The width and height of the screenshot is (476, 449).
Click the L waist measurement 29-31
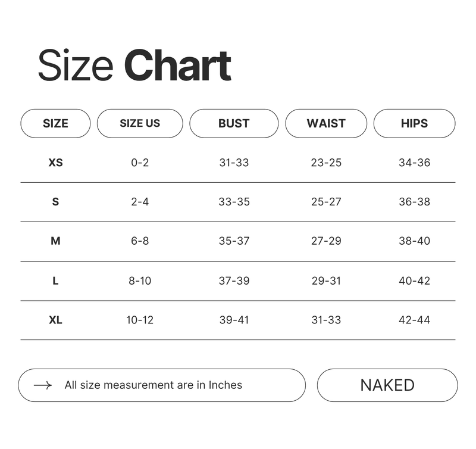(326, 280)
